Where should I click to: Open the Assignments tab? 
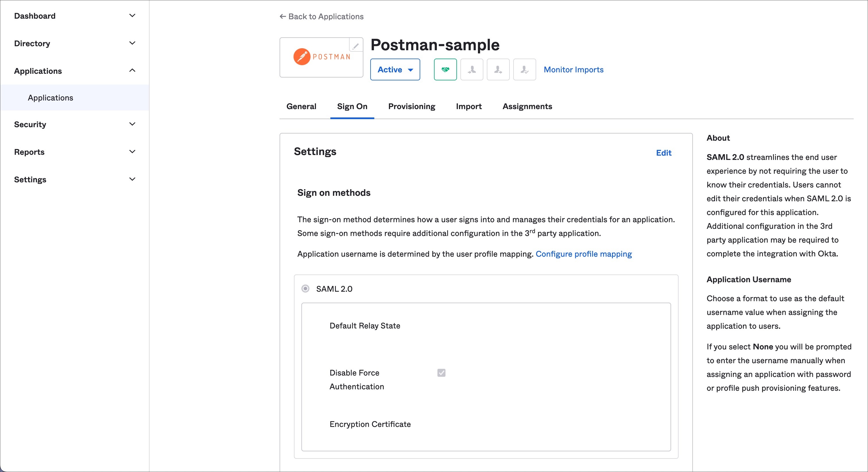pos(527,106)
